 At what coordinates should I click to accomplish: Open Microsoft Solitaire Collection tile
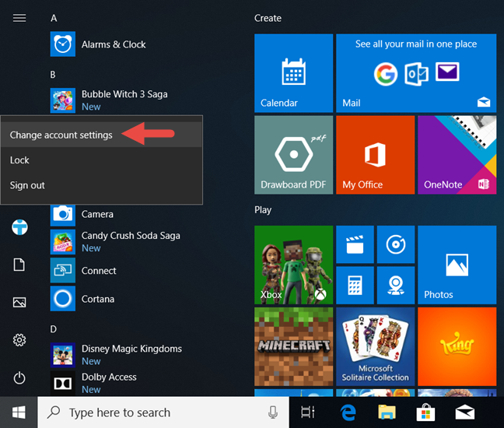375,346
